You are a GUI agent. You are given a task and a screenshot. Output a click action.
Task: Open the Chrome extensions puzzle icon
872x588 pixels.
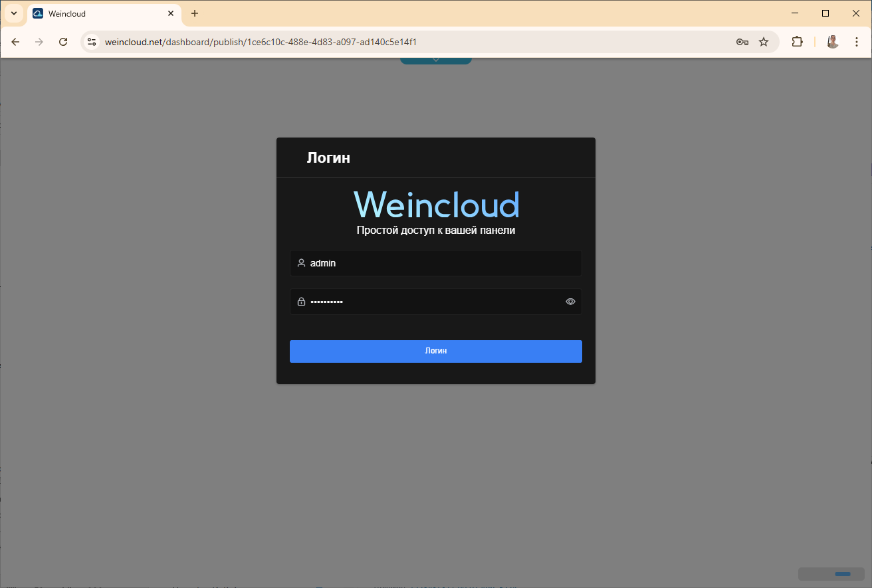pyautogui.click(x=797, y=42)
